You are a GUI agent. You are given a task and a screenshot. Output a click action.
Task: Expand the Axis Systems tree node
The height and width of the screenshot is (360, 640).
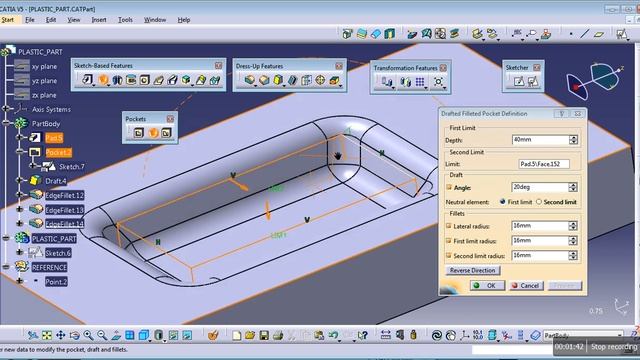point(6,109)
